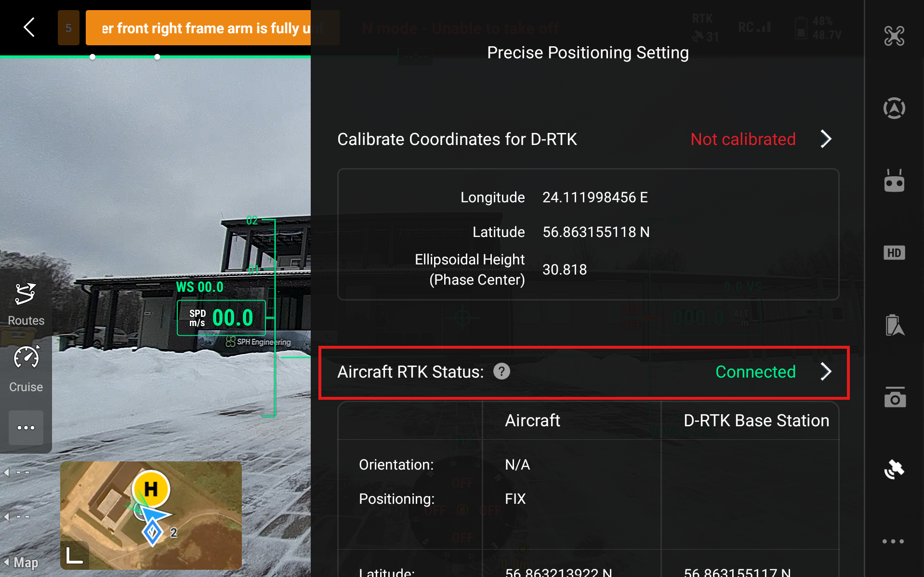Tap the warning count badge 5
This screenshot has width=924, height=577.
coord(68,28)
